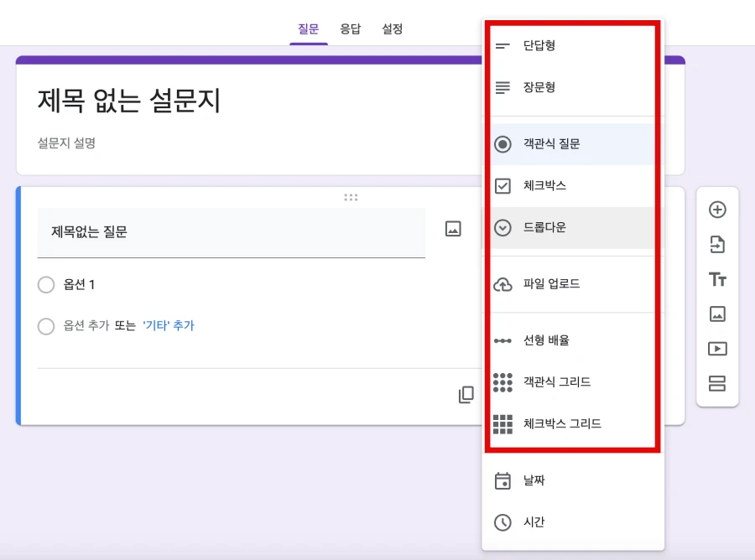Click the image icon beside the question title
The image size is (755, 560).
(x=452, y=229)
